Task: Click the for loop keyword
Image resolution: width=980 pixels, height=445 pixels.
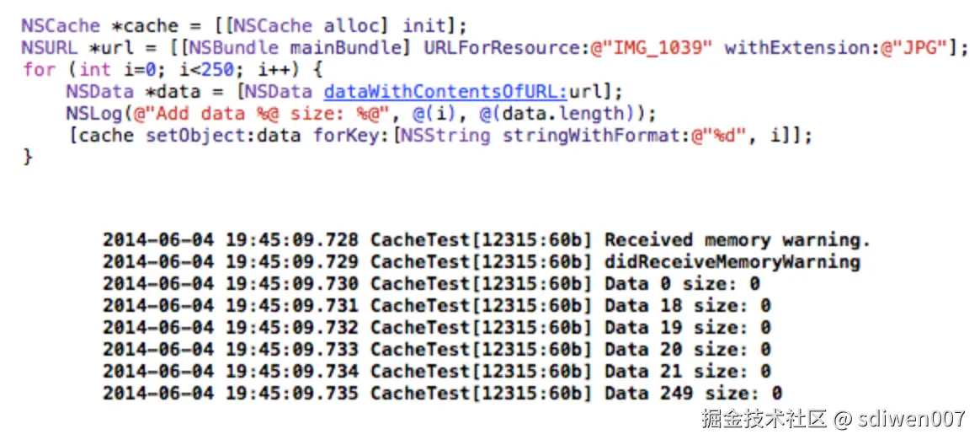Action: point(39,69)
